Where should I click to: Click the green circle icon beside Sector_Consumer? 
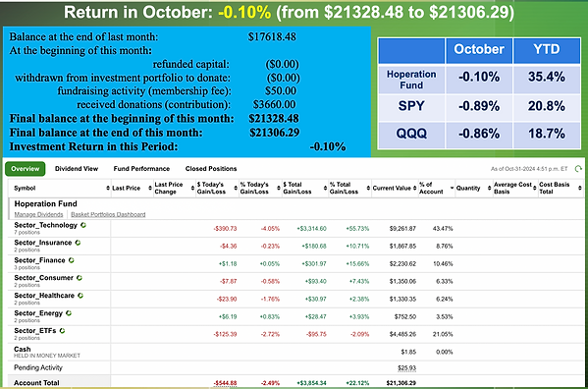tap(80, 278)
